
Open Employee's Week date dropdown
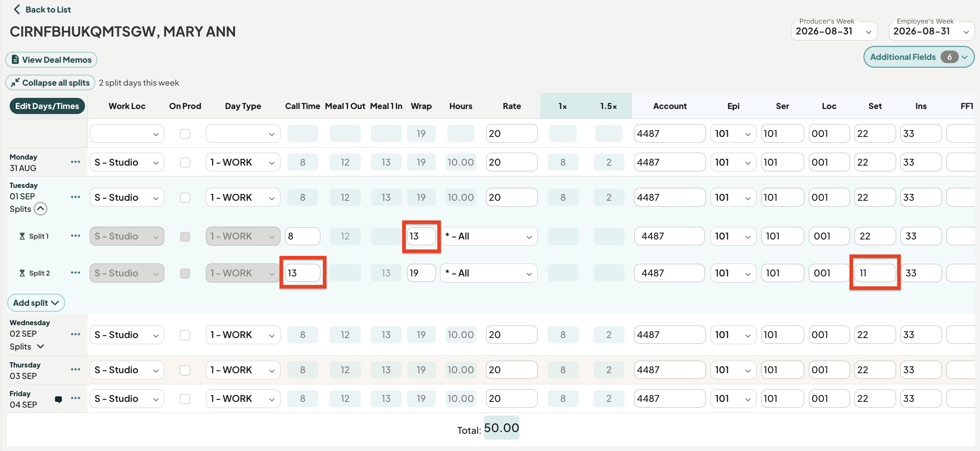[x=931, y=31]
